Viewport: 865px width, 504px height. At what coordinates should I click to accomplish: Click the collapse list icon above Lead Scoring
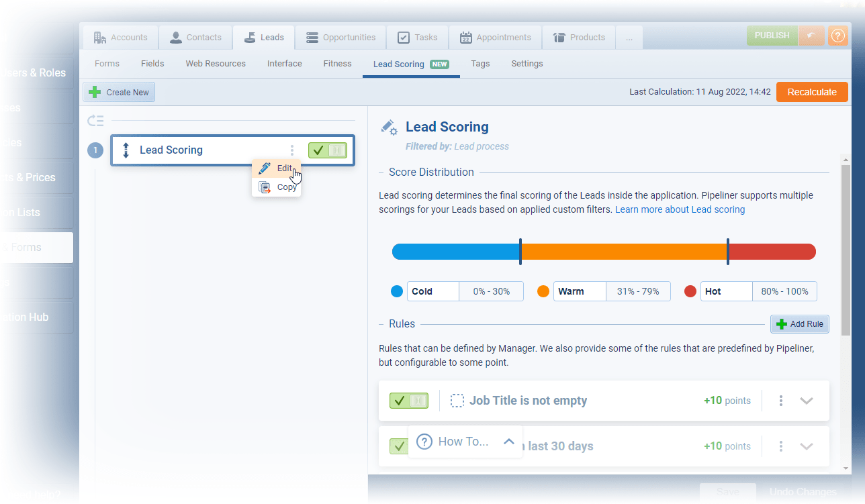96,121
